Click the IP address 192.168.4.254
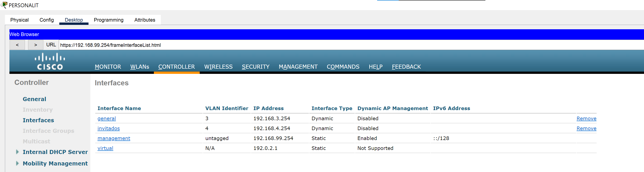 (272, 128)
